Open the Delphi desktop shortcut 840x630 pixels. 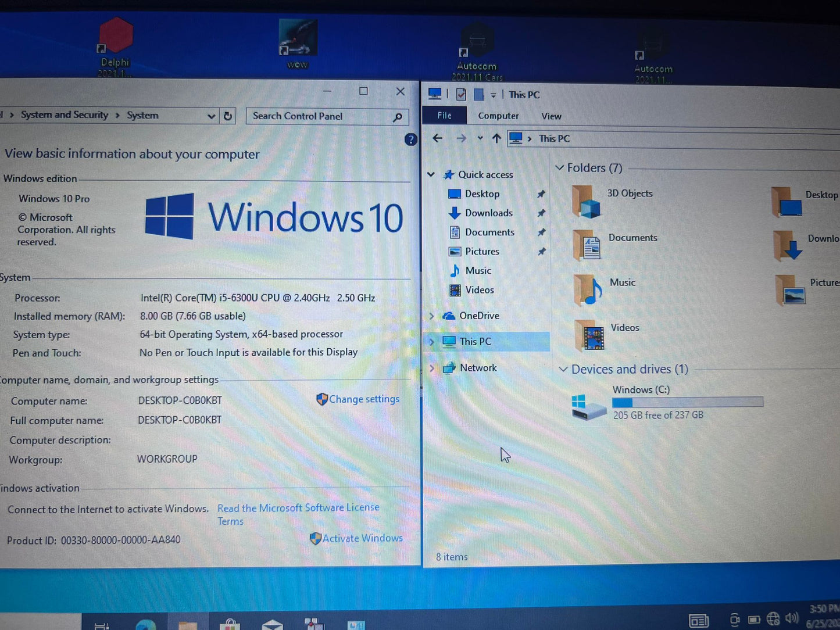point(116,48)
